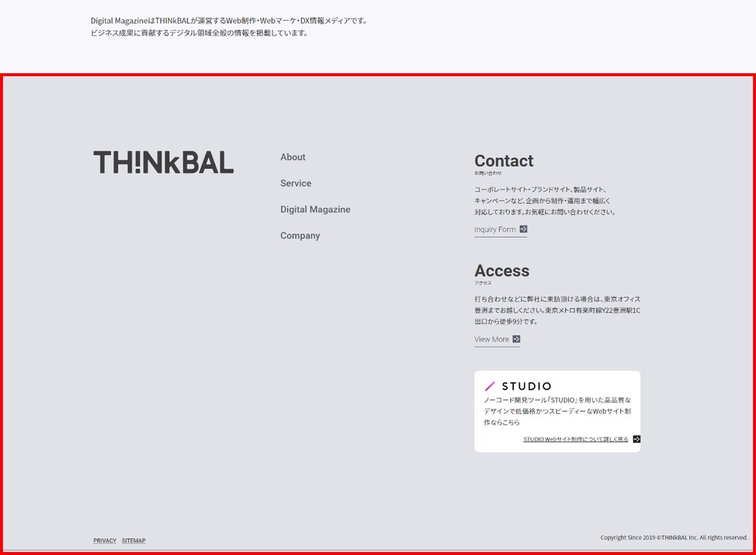
Task: Open the STUDIO Webサイト制作 details link
Action: 576,439
